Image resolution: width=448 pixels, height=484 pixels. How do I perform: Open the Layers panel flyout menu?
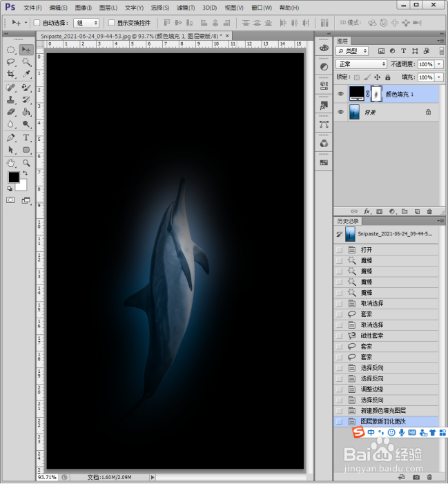tap(440, 41)
